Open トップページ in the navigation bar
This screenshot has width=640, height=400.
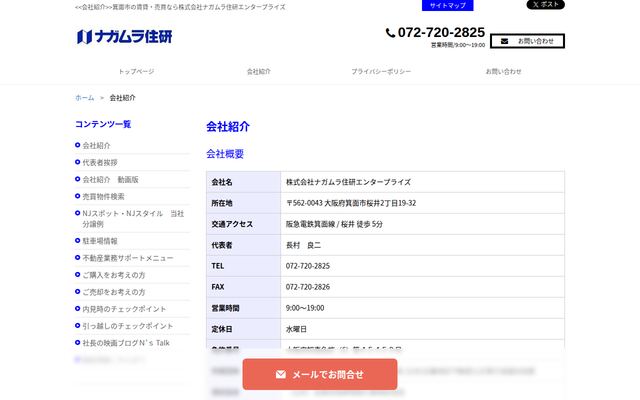136,71
